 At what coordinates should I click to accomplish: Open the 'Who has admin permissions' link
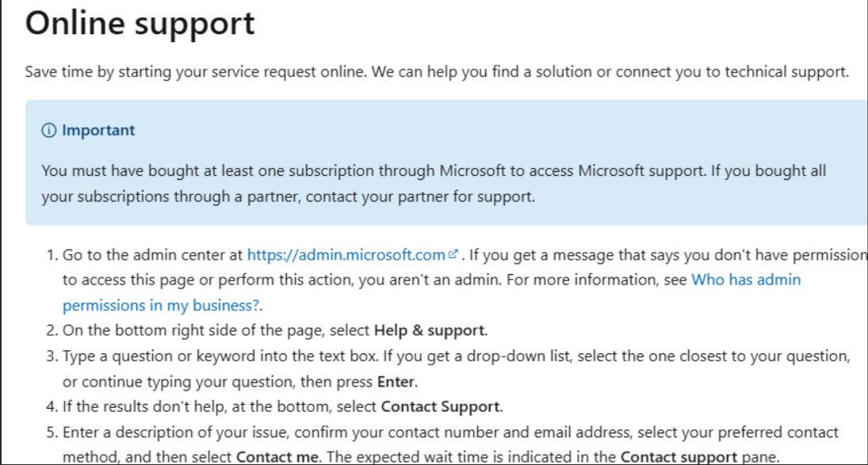click(x=746, y=280)
